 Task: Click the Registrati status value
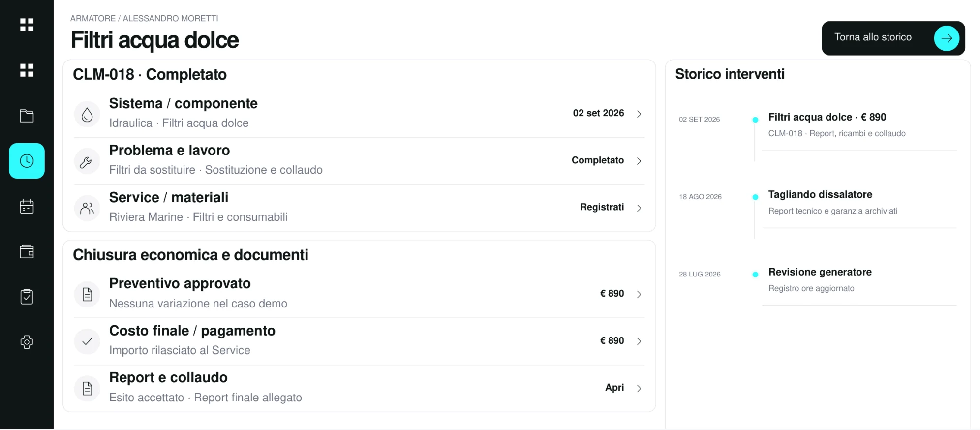coord(602,207)
